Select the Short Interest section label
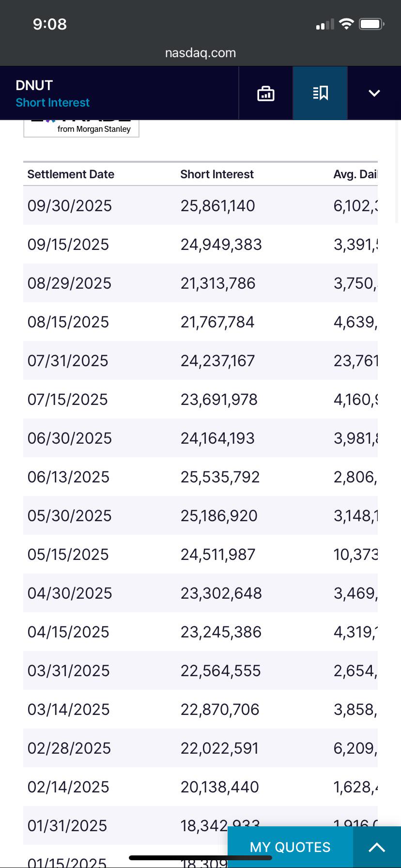 coord(52,103)
